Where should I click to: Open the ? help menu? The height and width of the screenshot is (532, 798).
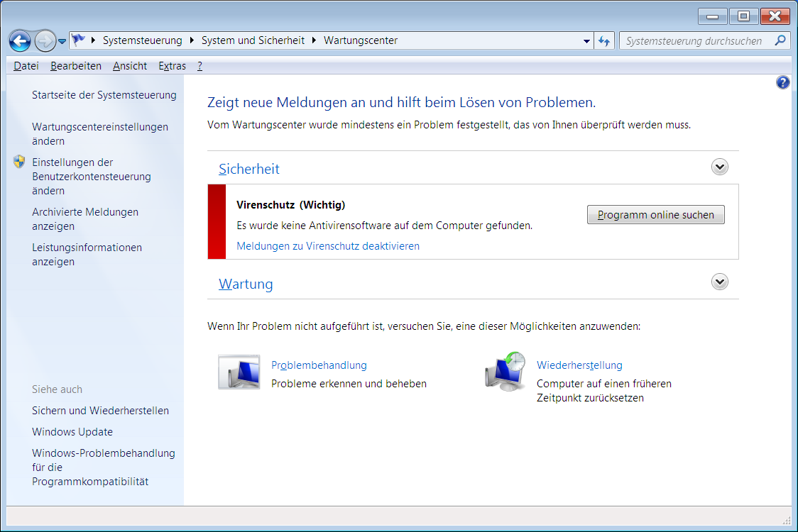point(200,65)
